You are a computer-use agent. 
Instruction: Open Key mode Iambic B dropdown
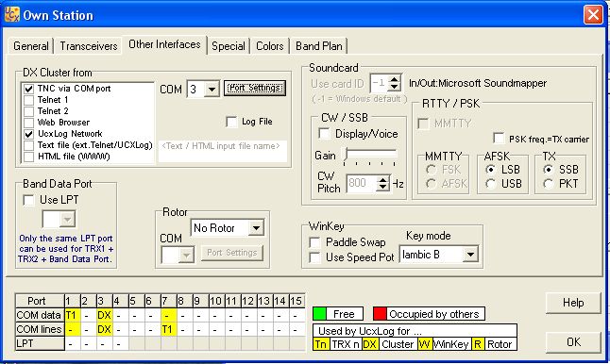471,255
